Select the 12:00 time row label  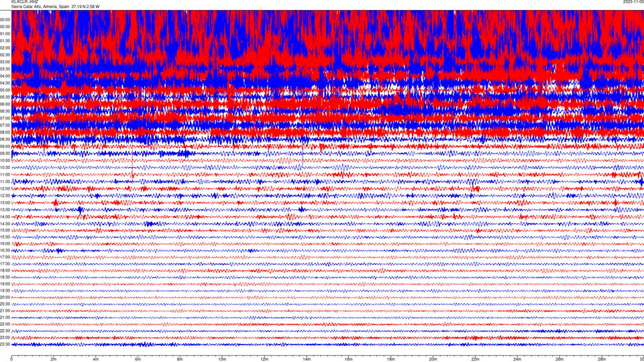[x=5, y=188]
